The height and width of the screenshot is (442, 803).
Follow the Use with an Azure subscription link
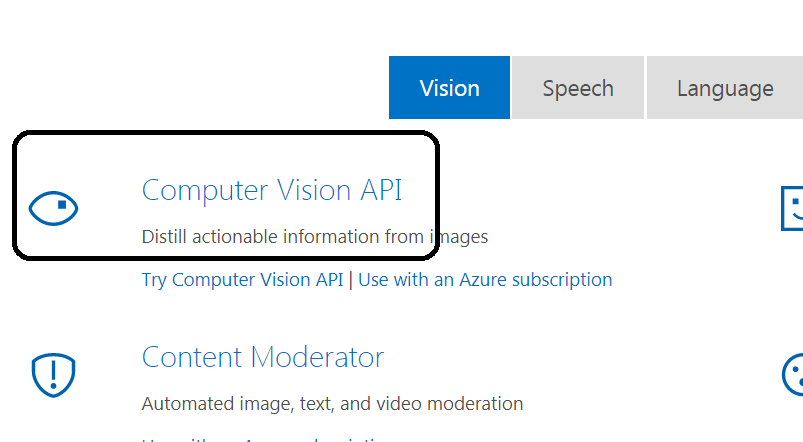pyautogui.click(x=485, y=279)
